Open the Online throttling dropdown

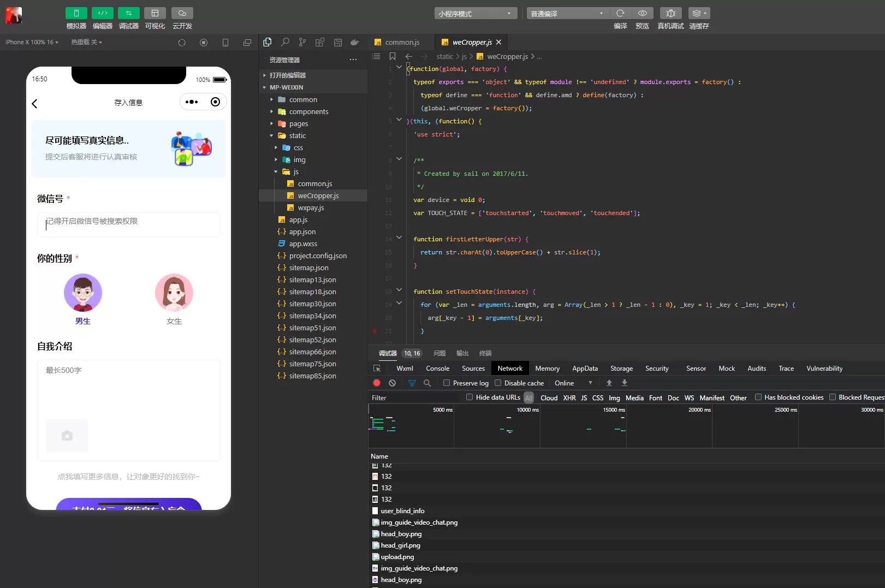(x=573, y=383)
